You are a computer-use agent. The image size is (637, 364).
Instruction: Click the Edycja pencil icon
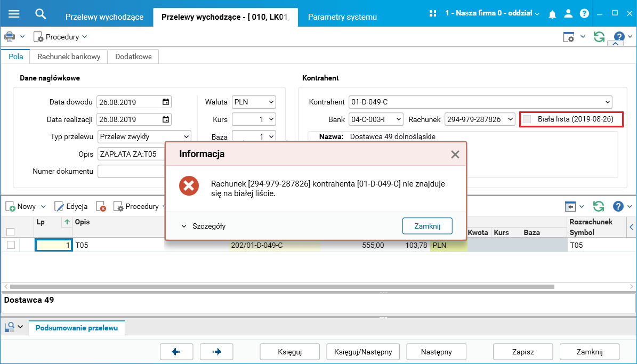pyautogui.click(x=59, y=206)
